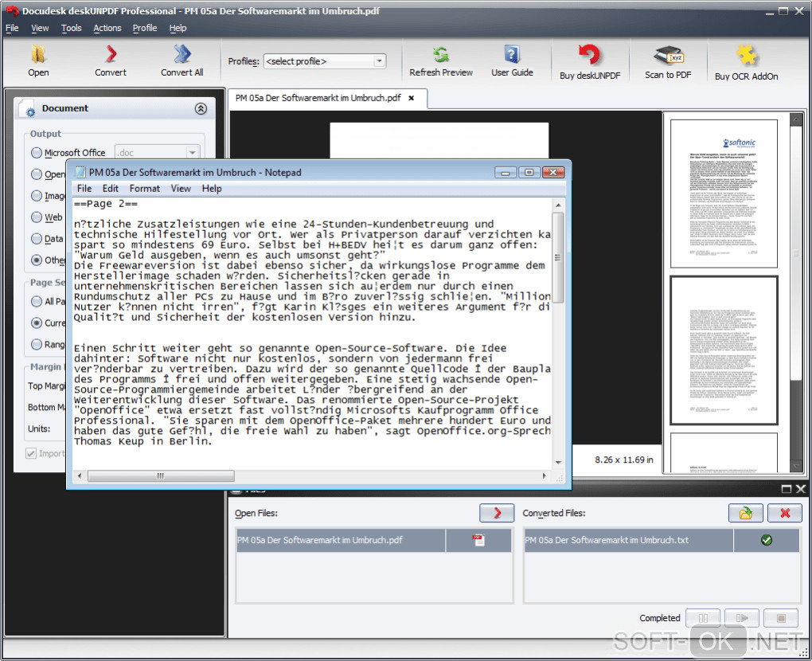Click the pause conversion button
Image resolution: width=812 pixels, height=661 pixels.
tap(703, 618)
